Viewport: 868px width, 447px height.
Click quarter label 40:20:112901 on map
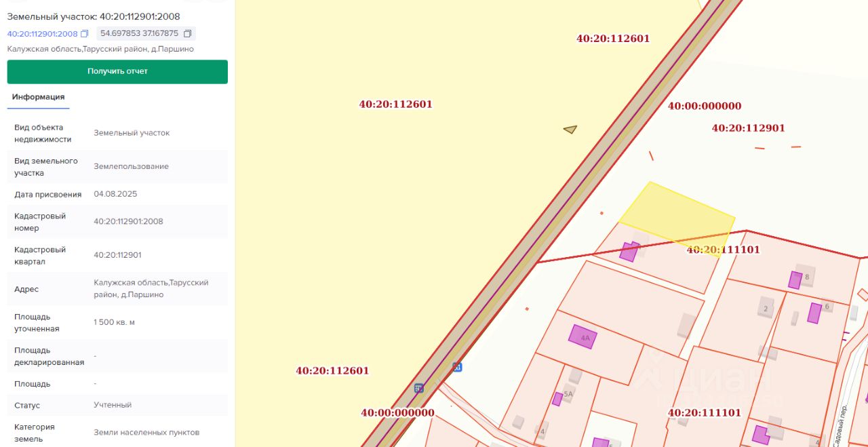748,128
